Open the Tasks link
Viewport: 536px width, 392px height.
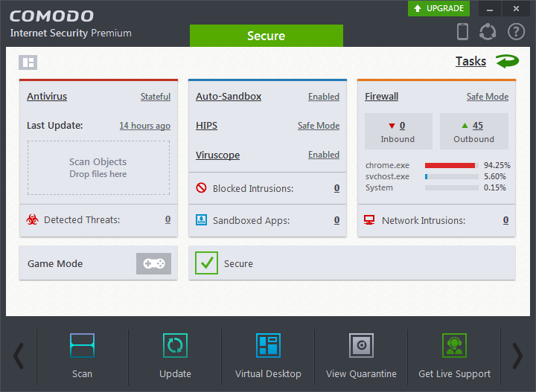[470, 62]
